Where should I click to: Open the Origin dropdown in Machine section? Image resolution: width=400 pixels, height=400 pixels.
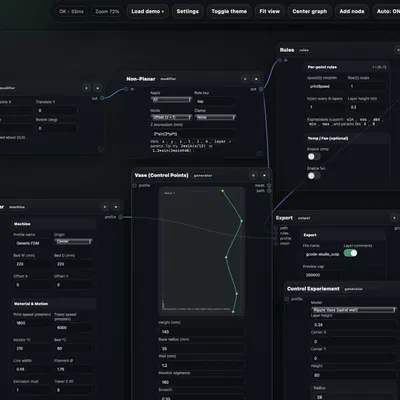[x=73, y=241]
